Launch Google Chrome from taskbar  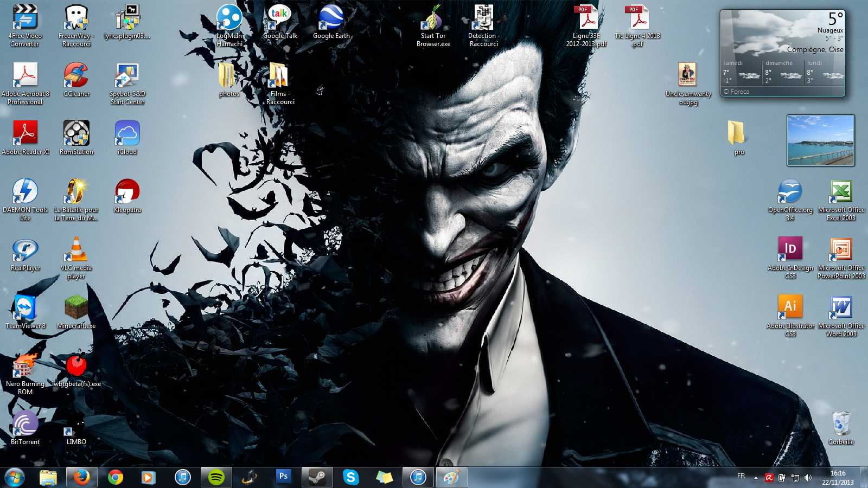pos(116,478)
